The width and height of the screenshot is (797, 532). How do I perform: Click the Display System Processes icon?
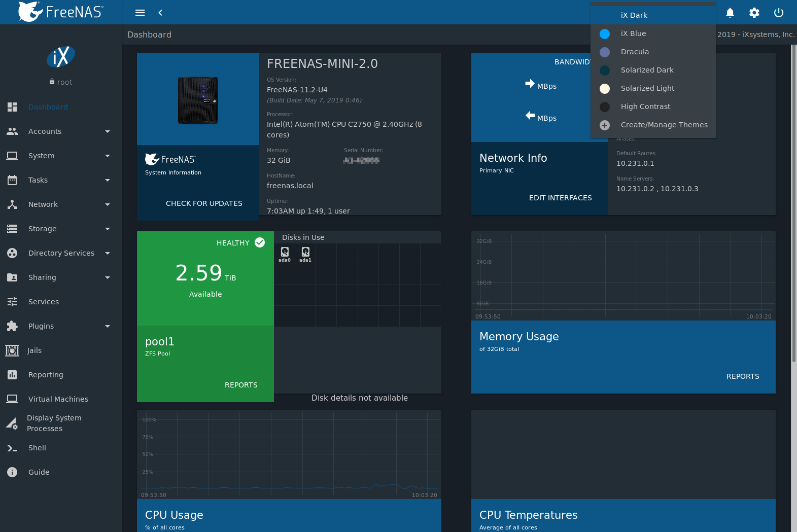[x=12, y=423]
